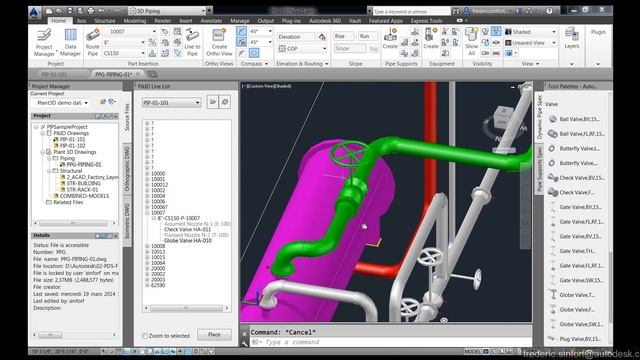
Task: Select Globe Valve,SW palette item
Action: [576, 324]
